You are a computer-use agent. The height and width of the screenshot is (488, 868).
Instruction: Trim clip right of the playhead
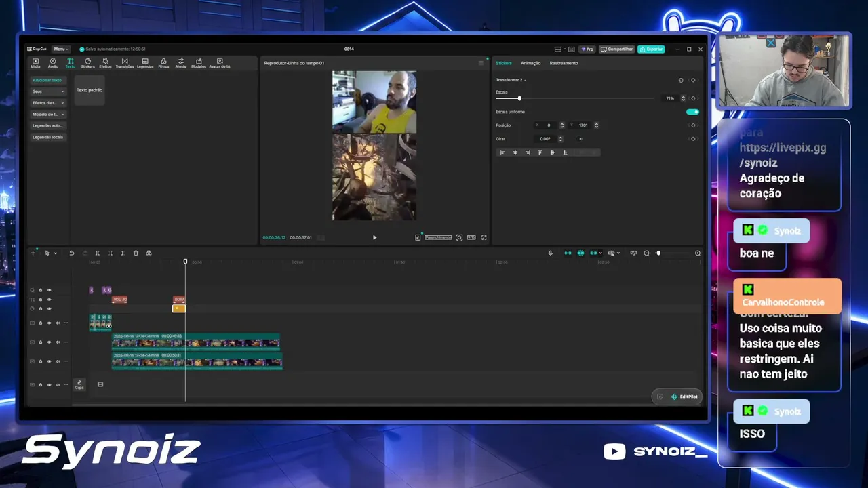point(123,253)
